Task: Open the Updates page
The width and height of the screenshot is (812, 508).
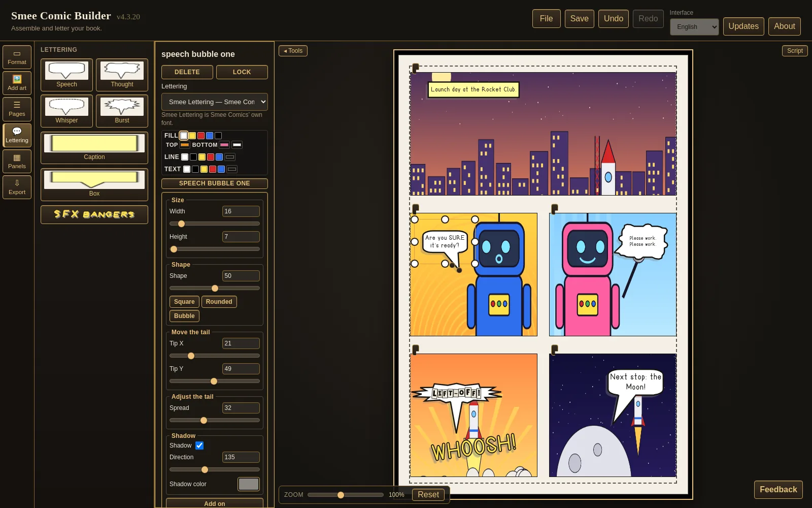Action: [x=743, y=26]
